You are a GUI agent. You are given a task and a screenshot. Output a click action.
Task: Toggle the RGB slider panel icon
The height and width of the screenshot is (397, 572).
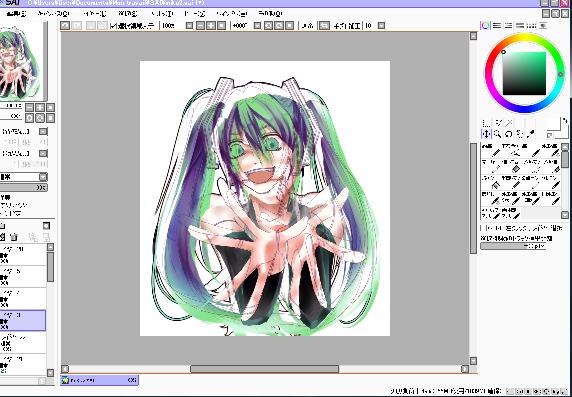coord(497,26)
